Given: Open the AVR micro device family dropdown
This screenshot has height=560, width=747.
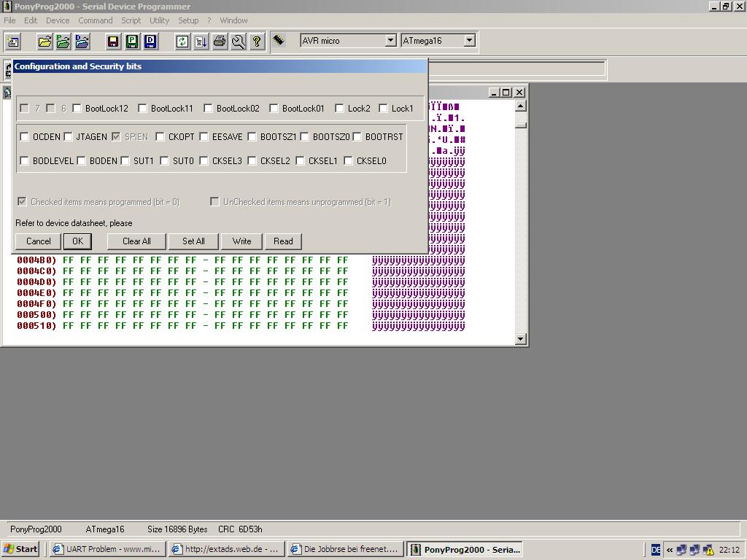Looking at the screenshot, I should point(390,41).
